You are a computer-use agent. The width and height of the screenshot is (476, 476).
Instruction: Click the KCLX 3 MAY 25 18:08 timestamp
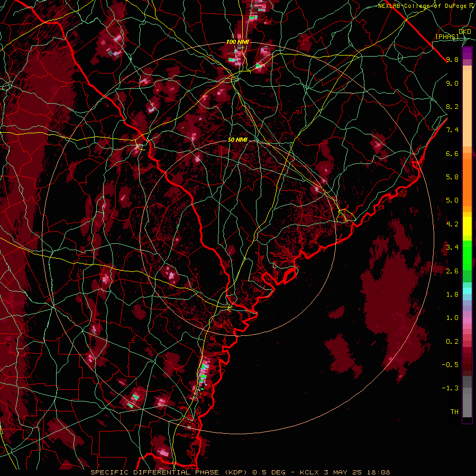pyautogui.click(x=344, y=472)
